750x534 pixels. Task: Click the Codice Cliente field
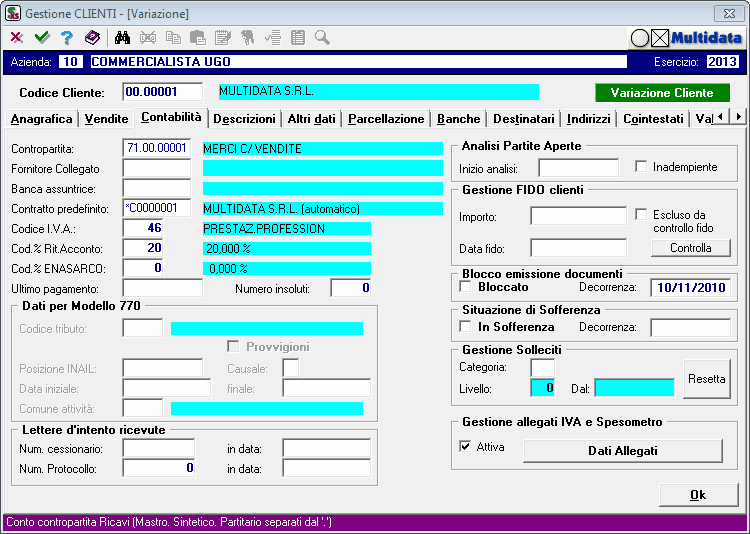[163, 92]
